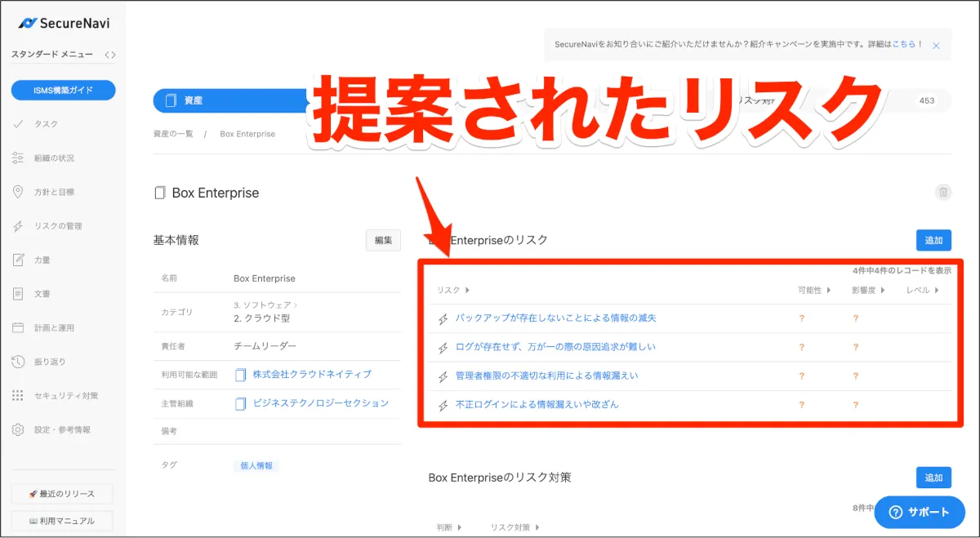Image resolution: width=980 pixels, height=538 pixels.
Task: Sort by リスク対策 column header
Action: coord(514,527)
